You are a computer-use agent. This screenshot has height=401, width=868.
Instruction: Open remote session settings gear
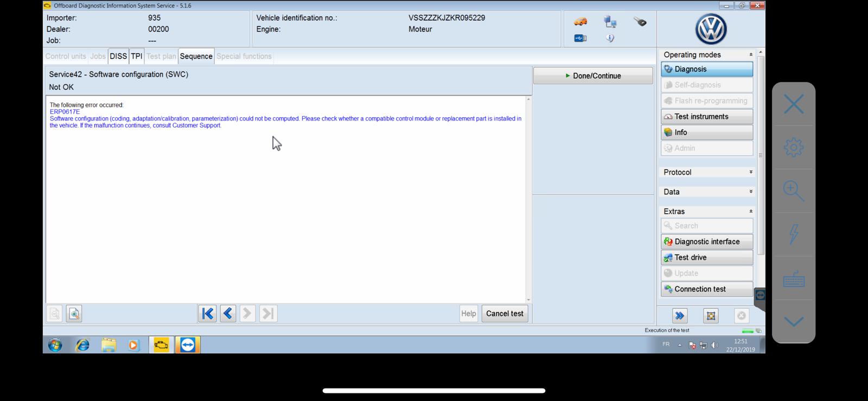coord(793,147)
